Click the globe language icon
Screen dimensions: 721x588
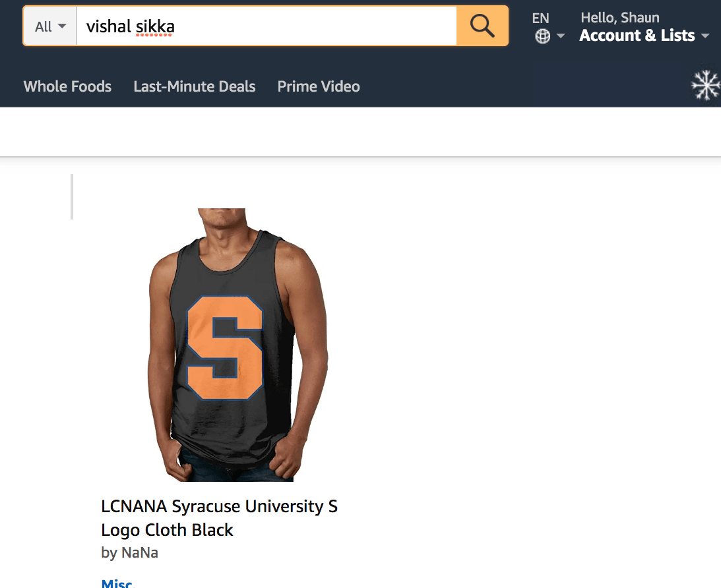coord(543,36)
